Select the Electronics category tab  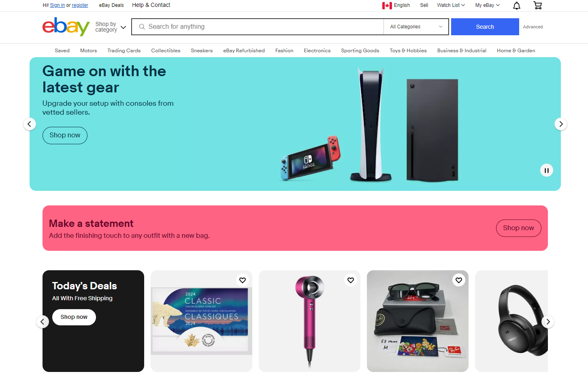(x=317, y=51)
